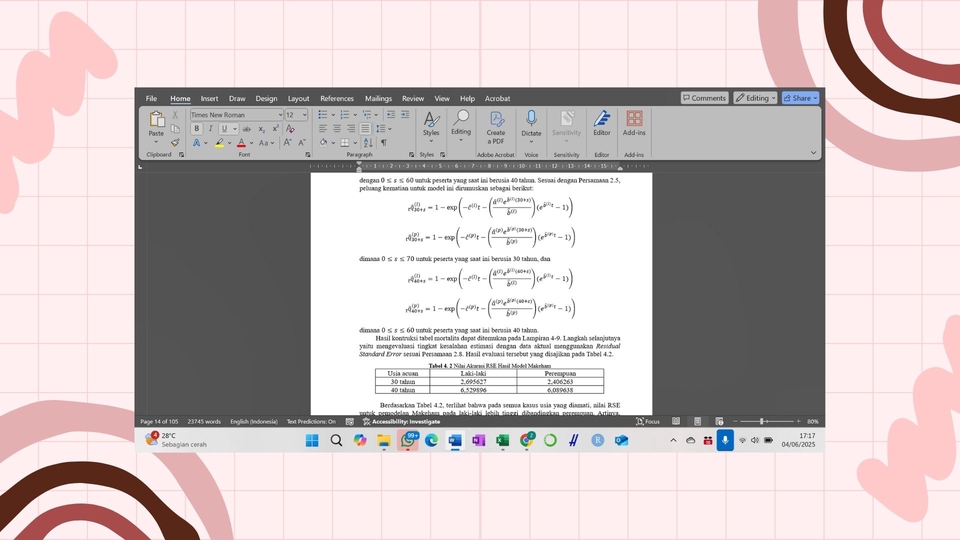
Task: Open the Editor proofing tool
Action: (602, 123)
